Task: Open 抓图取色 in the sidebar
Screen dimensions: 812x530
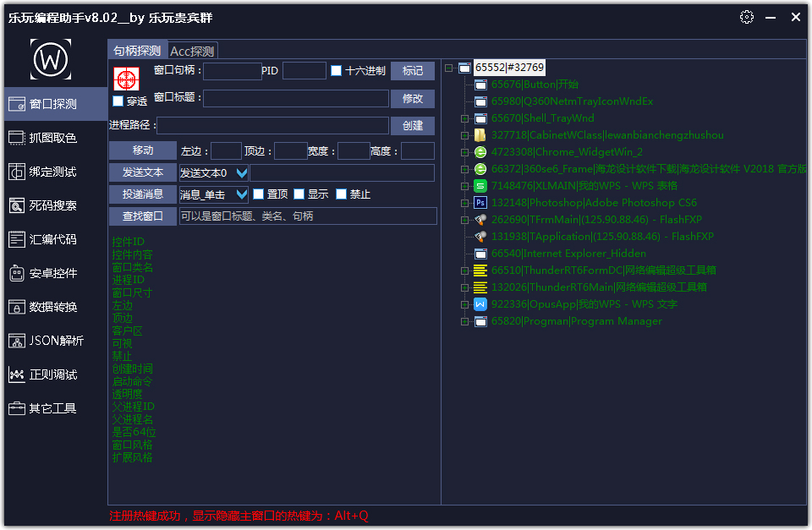Action: tap(53, 138)
